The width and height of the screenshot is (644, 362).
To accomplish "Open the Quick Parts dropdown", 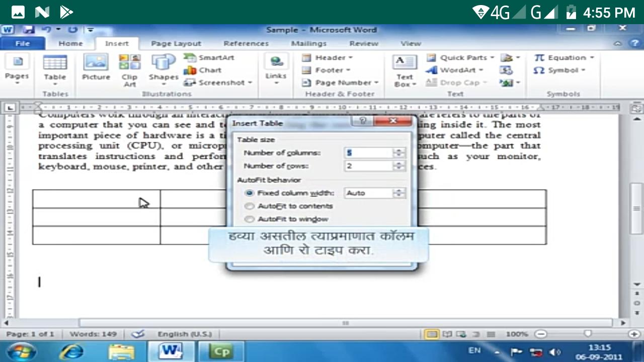I will pyautogui.click(x=460, y=57).
